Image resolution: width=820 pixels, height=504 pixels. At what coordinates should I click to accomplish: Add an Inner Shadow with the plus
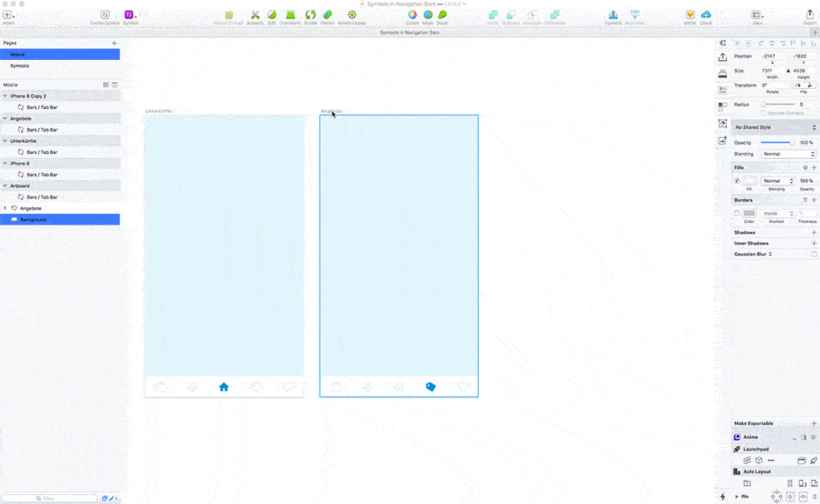813,244
